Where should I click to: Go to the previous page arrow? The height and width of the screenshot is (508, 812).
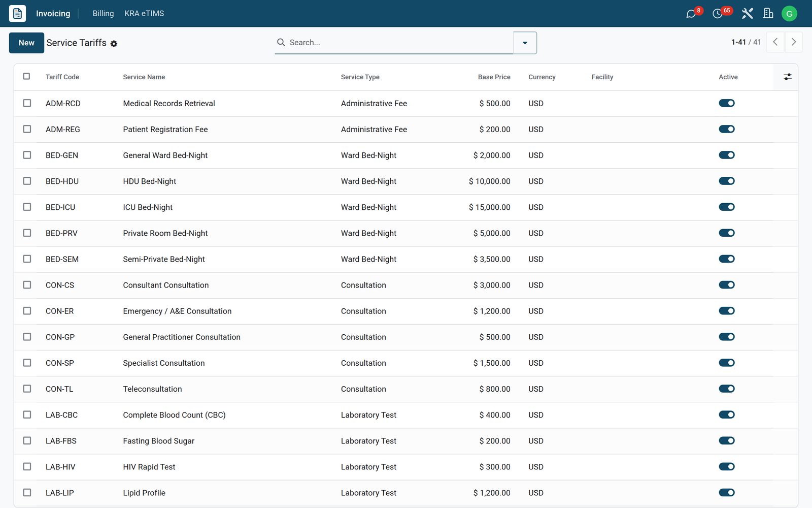click(x=775, y=42)
